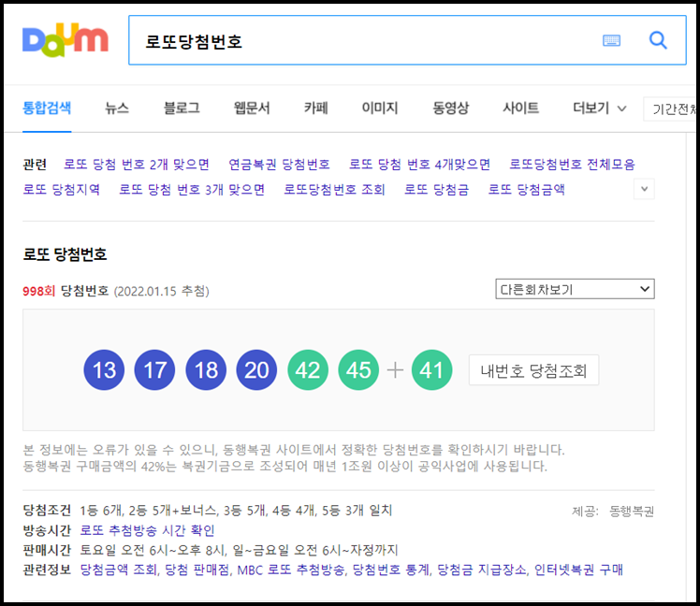Click related search 로또 당첨금액

coord(526,190)
